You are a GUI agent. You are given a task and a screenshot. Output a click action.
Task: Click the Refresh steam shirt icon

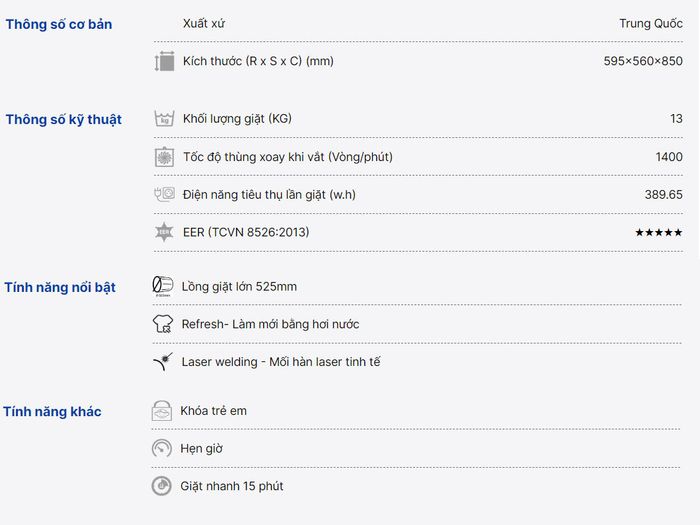[x=162, y=324]
